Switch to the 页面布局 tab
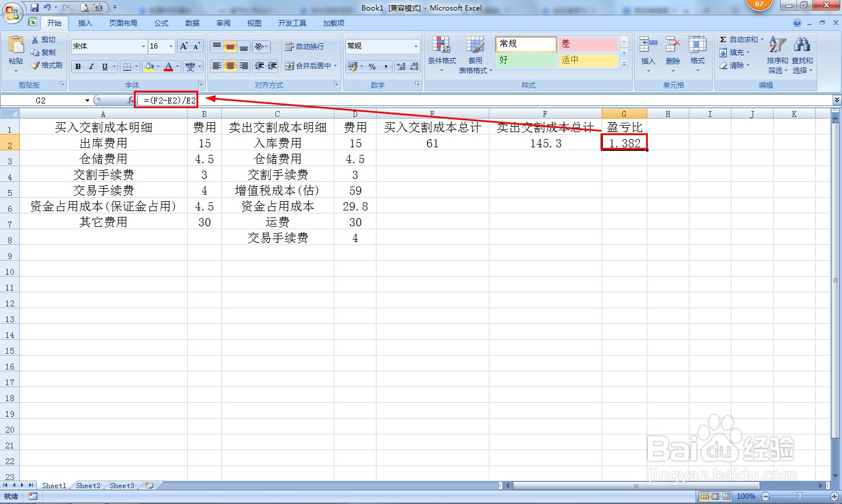842x504 pixels. click(123, 23)
